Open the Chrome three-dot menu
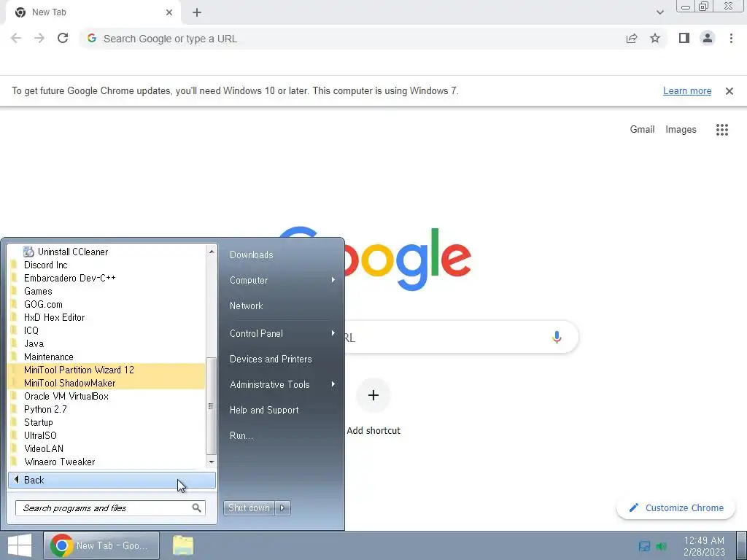The height and width of the screenshot is (560, 747). [731, 38]
